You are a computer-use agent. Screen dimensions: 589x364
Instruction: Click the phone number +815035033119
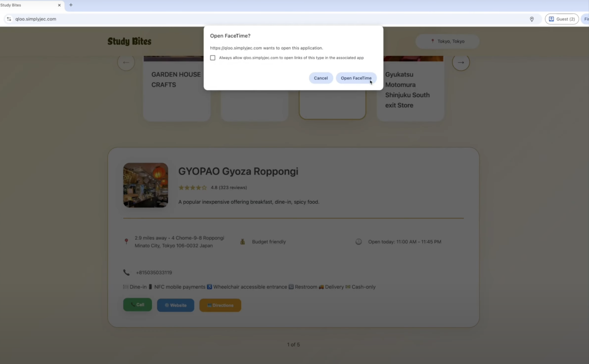click(154, 273)
